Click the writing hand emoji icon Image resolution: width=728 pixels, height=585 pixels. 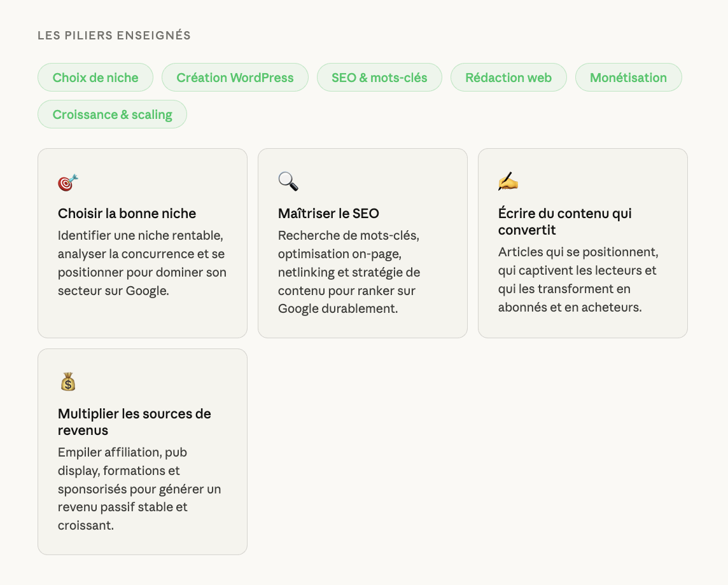point(508,182)
